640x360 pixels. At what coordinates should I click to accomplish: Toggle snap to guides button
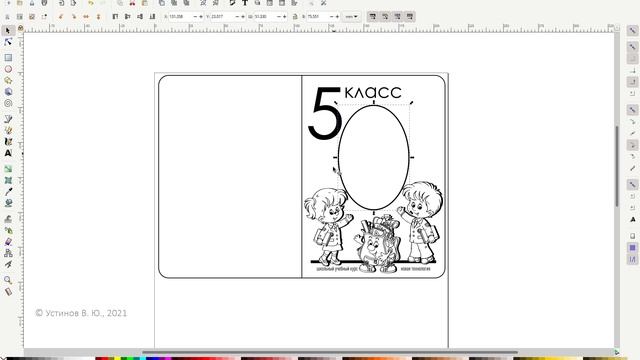tap(632, 259)
